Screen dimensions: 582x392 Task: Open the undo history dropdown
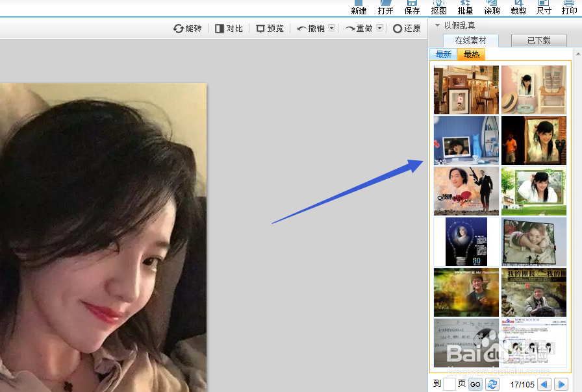click(331, 29)
